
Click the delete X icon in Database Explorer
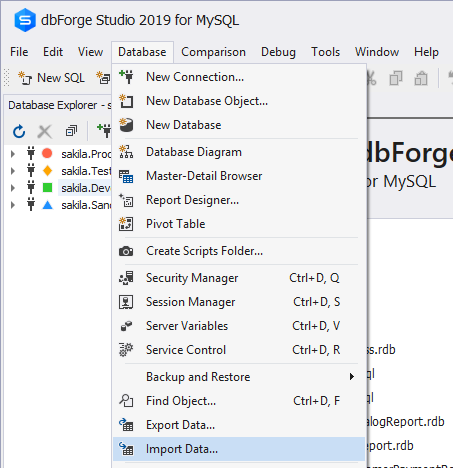point(45,131)
